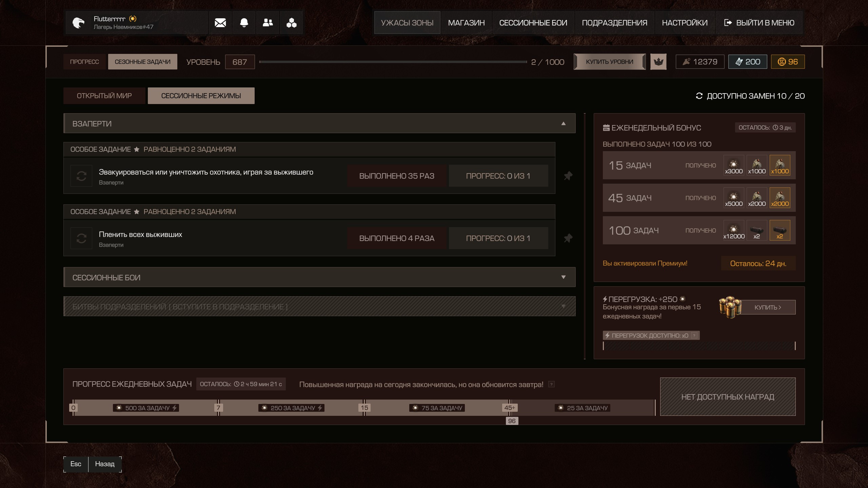This screenshot has width=868, height=488.
Task: Switch to the "Открытый мир" mode
Action: point(104,96)
